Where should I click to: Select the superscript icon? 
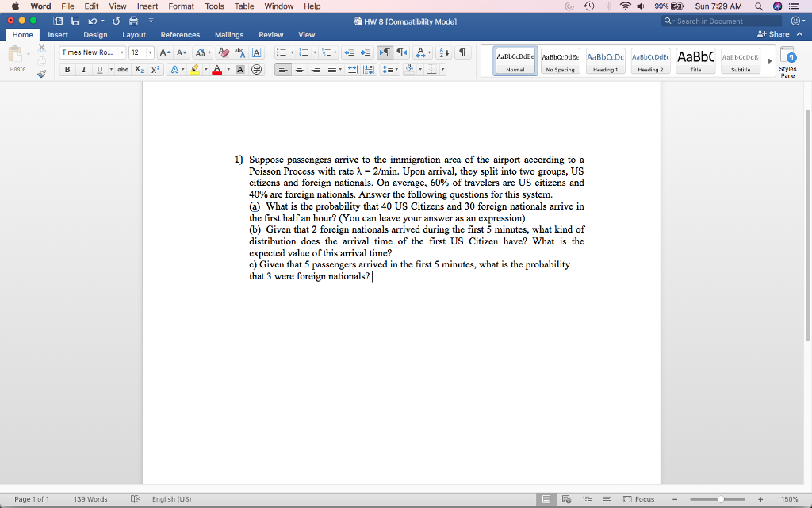point(155,69)
